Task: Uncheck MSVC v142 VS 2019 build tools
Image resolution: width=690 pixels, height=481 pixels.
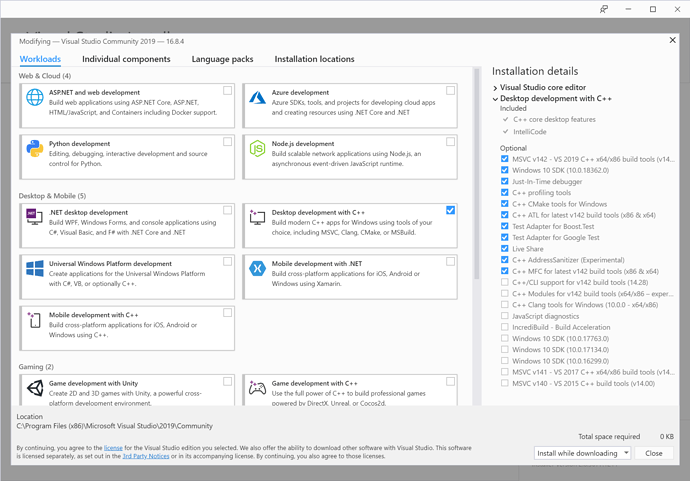Action: tap(504, 159)
